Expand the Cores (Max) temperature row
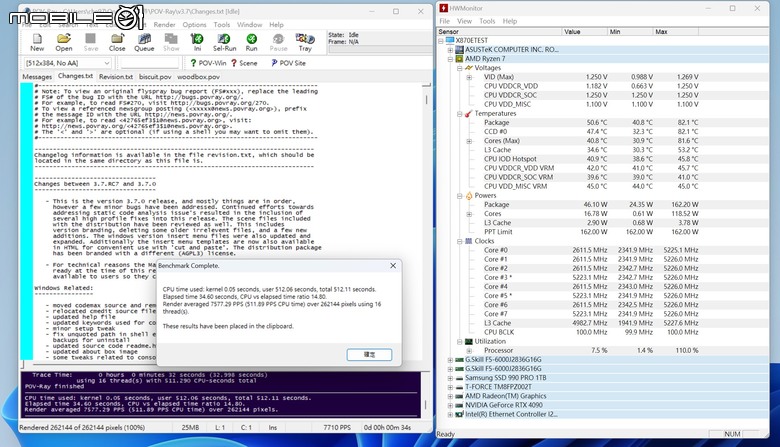780x447 pixels. pyautogui.click(x=469, y=141)
